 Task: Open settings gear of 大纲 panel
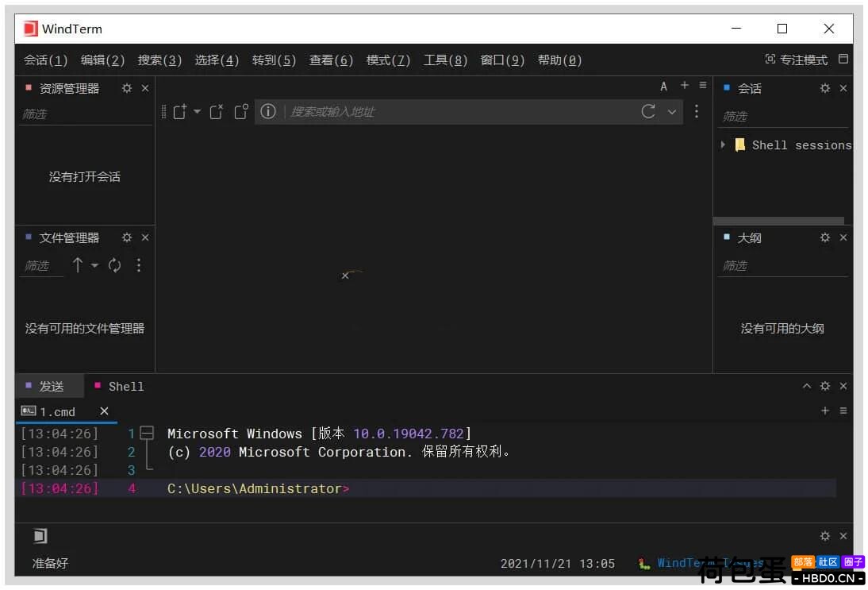(825, 237)
